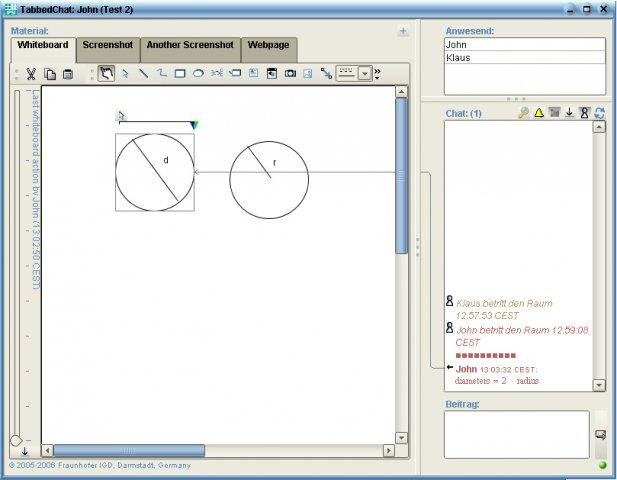Image resolution: width=617 pixels, height=480 pixels.
Task: Open the line style dropdown
Action: [x=365, y=73]
